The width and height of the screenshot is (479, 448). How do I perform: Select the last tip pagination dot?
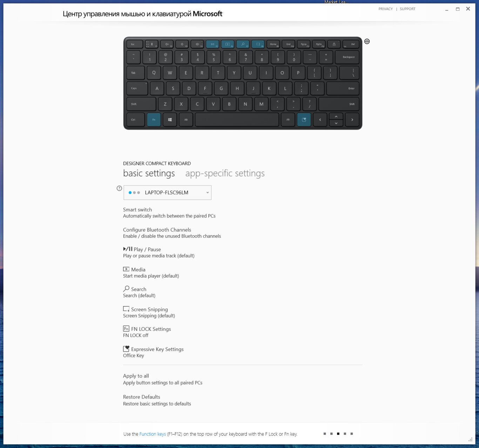[352, 434]
